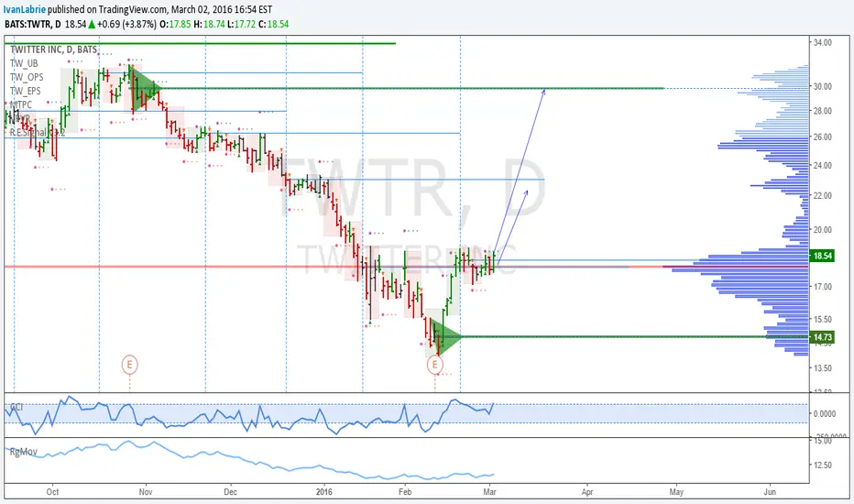Select the CCI indicator pane label

[x=16, y=407]
